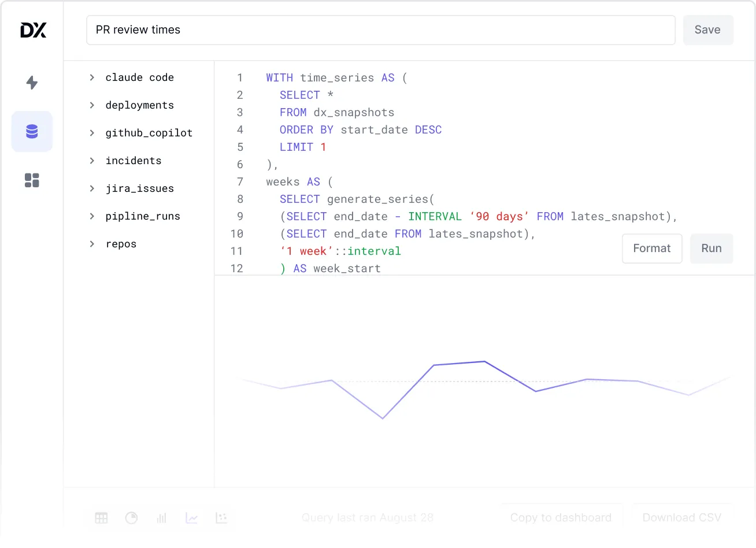Switch to bar chart view icon

pos(162,518)
